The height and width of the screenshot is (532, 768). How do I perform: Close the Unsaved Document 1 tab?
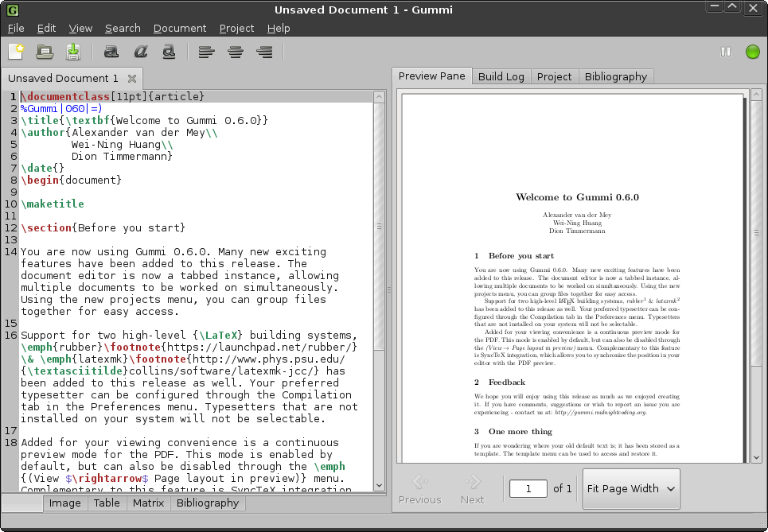132,79
